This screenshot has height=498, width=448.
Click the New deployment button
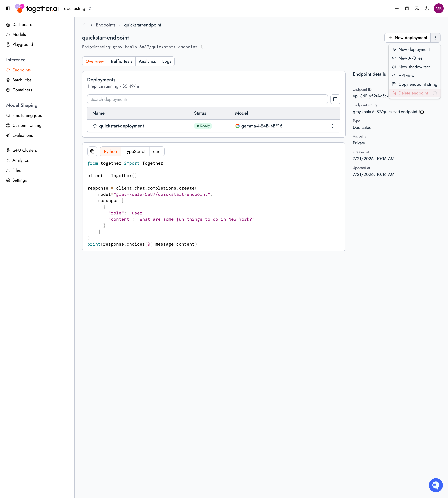coord(407,38)
